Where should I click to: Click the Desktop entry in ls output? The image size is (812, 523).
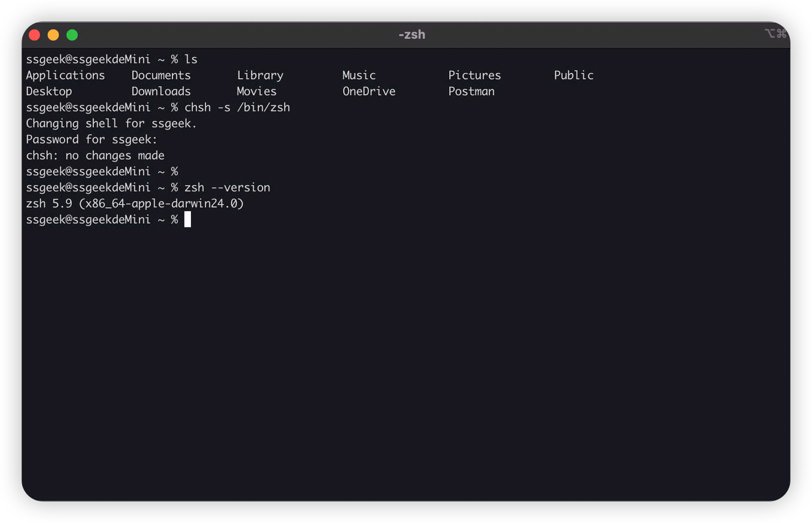pyautogui.click(x=49, y=92)
